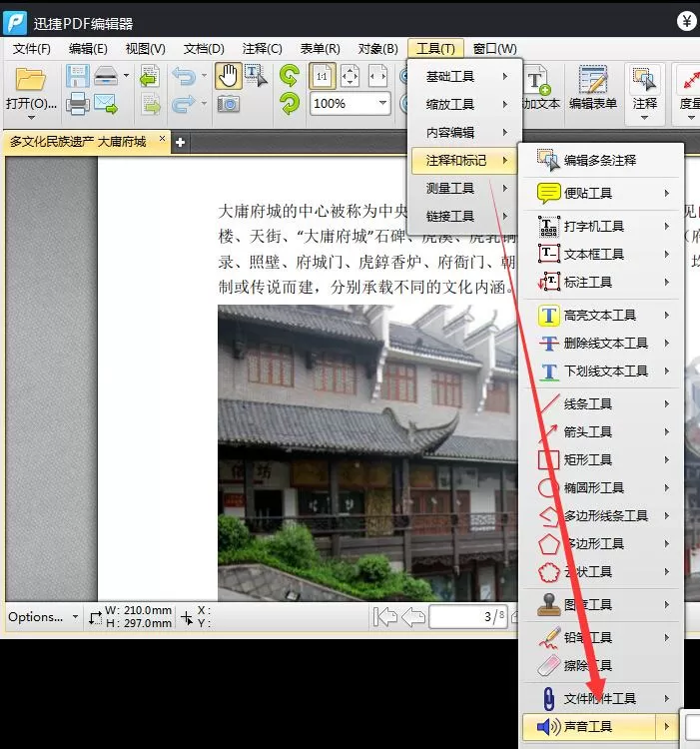Open the Sticky Note tool (便贴工具)
The image size is (700, 749).
coord(601,193)
